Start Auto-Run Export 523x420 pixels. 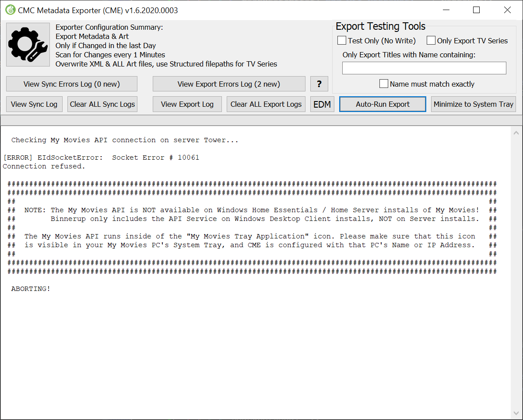383,104
